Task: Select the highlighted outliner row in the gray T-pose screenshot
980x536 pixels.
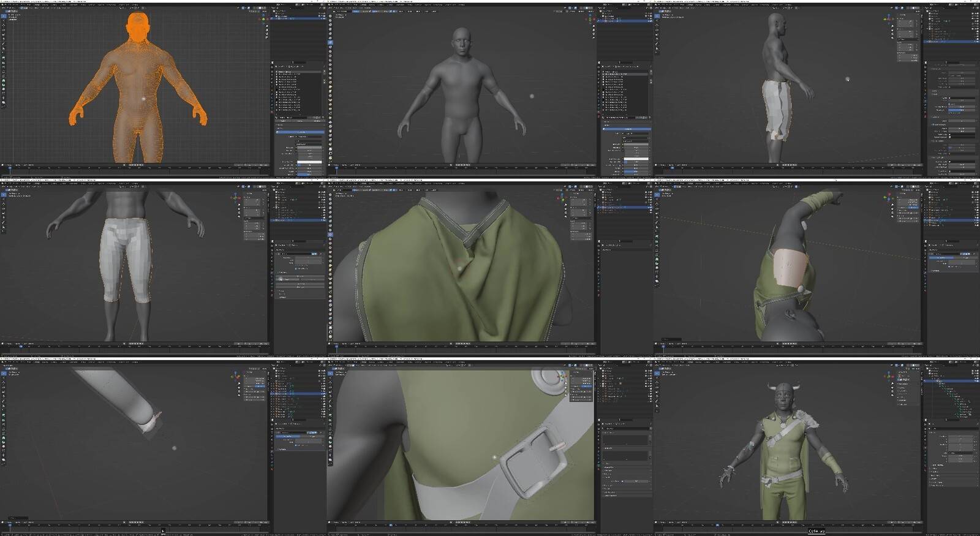Action: tap(625, 21)
